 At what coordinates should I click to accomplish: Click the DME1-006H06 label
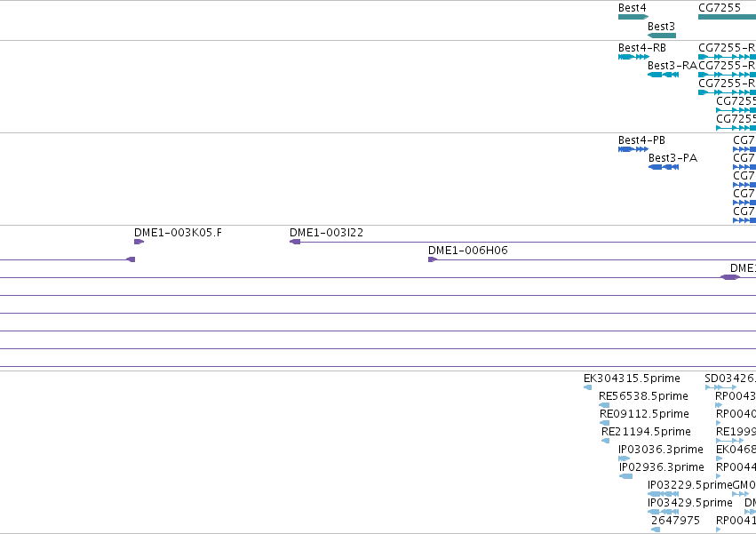click(467, 251)
